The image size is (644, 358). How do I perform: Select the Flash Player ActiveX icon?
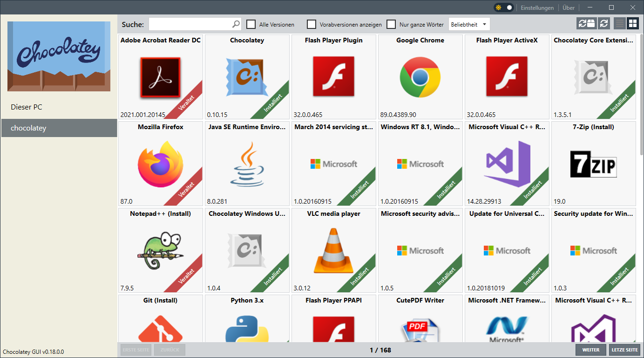507,77
